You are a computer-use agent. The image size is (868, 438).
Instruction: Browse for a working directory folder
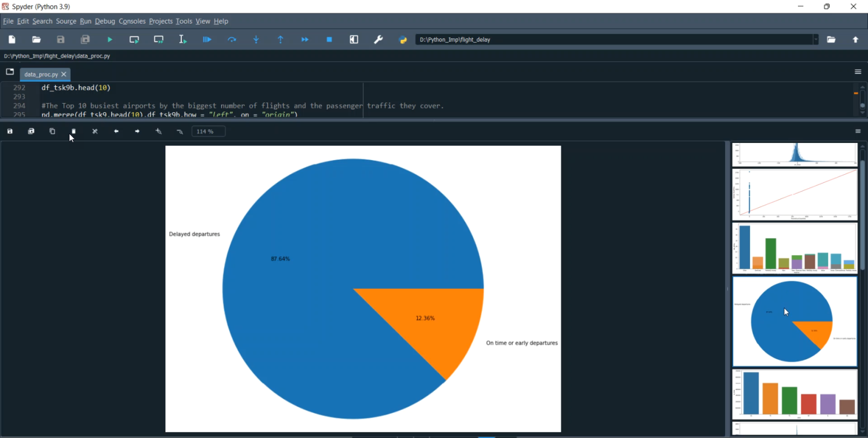(x=832, y=39)
